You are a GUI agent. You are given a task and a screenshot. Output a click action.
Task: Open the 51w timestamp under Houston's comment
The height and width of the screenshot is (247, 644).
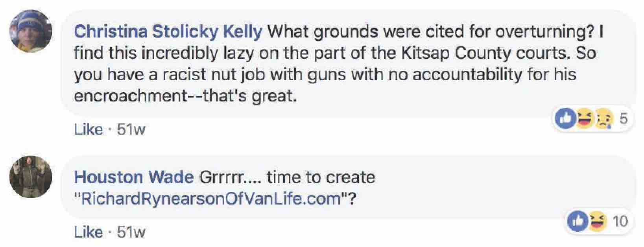(131, 232)
